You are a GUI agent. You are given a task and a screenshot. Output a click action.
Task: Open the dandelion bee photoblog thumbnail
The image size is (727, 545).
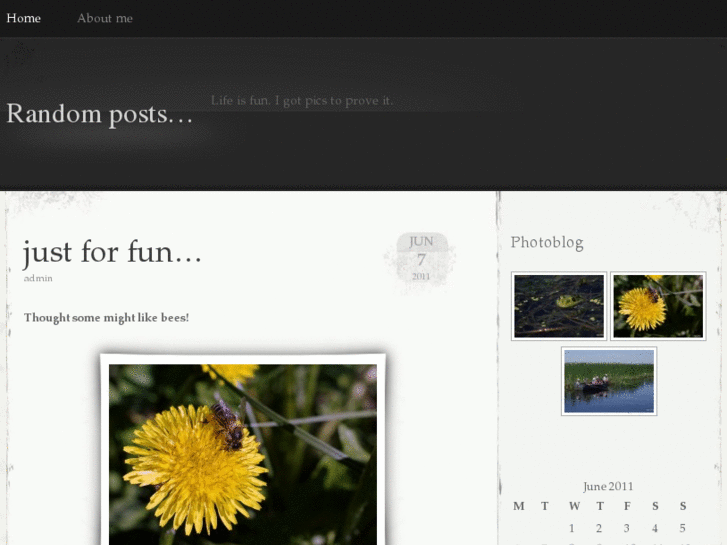658,306
